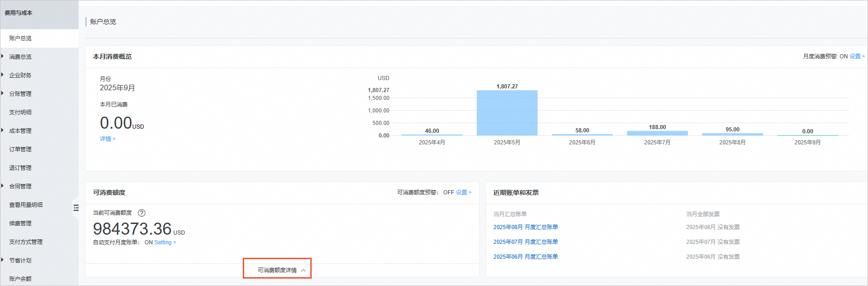Click 2025年06月 没有发票 text
This screenshot has width=868, height=286.
tap(713, 257)
